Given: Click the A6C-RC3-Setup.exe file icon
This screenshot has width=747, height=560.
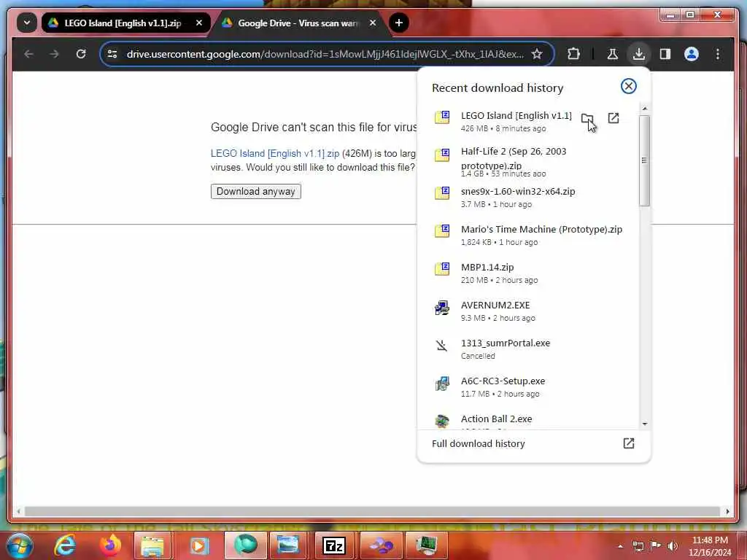Looking at the screenshot, I should coord(442,384).
